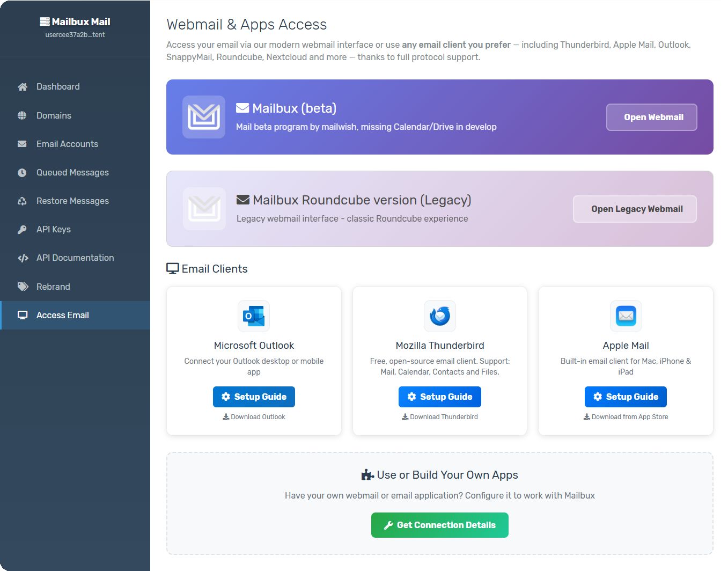Image resolution: width=728 pixels, height=571 pixels.
Task: Click the Legacy Roundcube logo thumbnail
Action: (204, 209)
